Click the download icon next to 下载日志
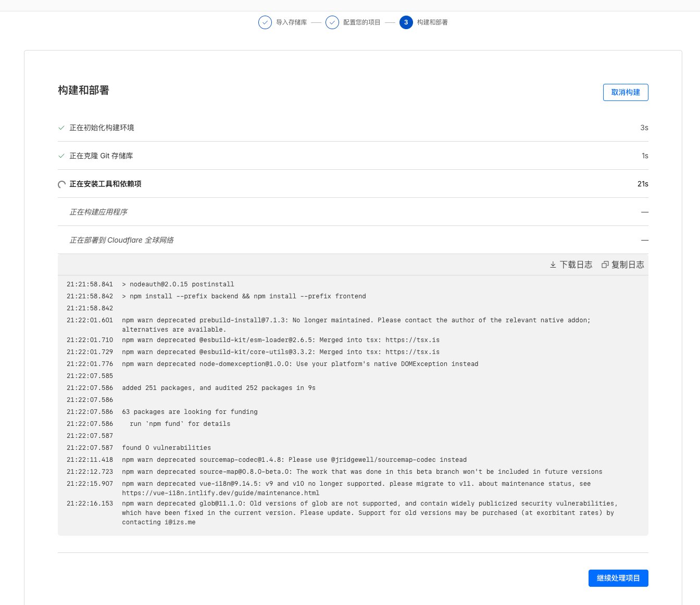Screen dimensions: 700x605 (x=553, y=264)
